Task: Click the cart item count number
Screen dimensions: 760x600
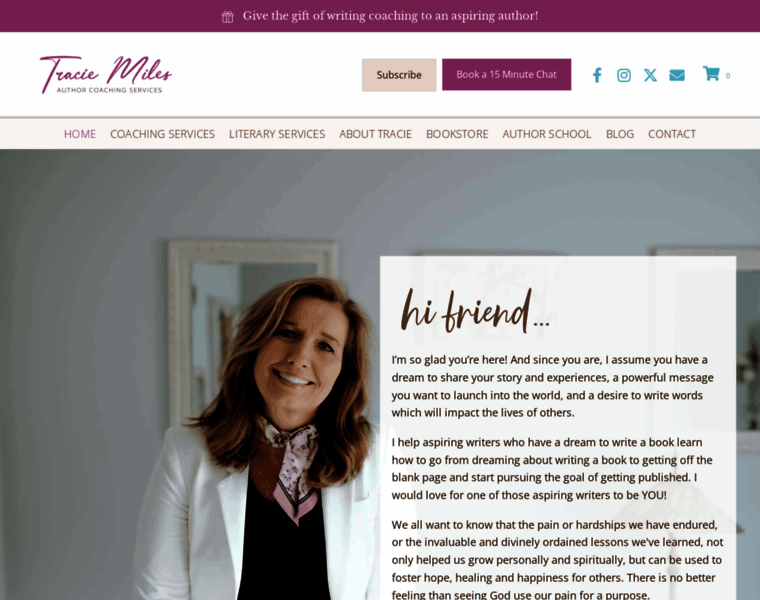Action: coord(728,76)
